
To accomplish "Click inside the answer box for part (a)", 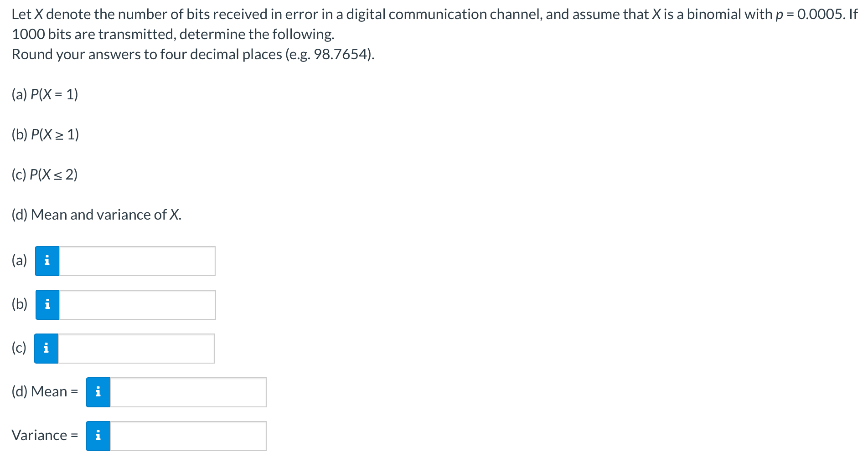I will coord(137,261).
